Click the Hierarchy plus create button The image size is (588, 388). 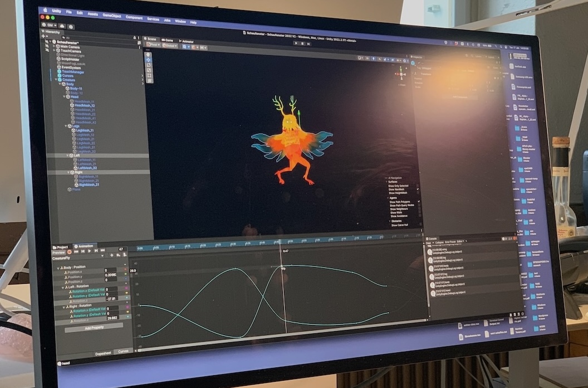(x=45, y=36)
